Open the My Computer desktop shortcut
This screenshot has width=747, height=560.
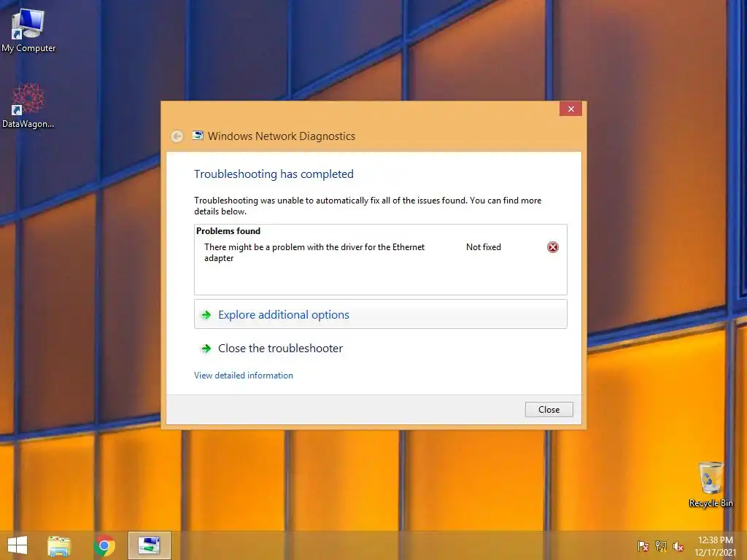(x=28, y=31)
